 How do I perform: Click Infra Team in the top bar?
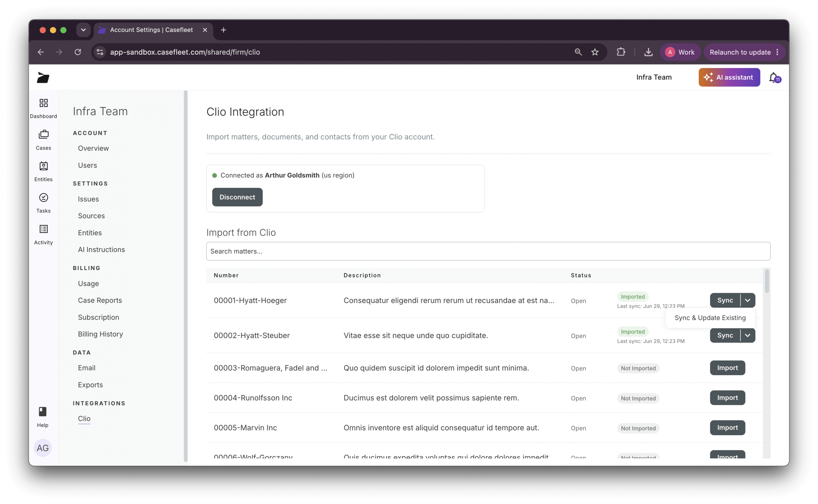tap(654, 77)
